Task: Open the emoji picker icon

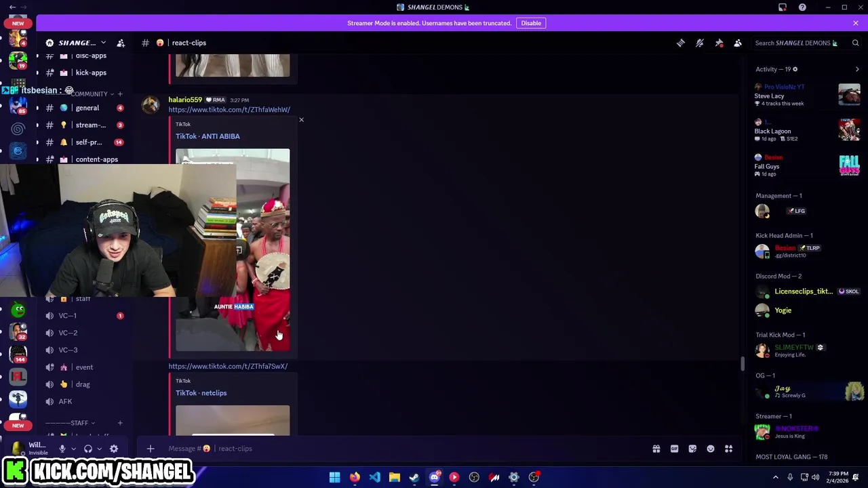Action: (711, 449)
